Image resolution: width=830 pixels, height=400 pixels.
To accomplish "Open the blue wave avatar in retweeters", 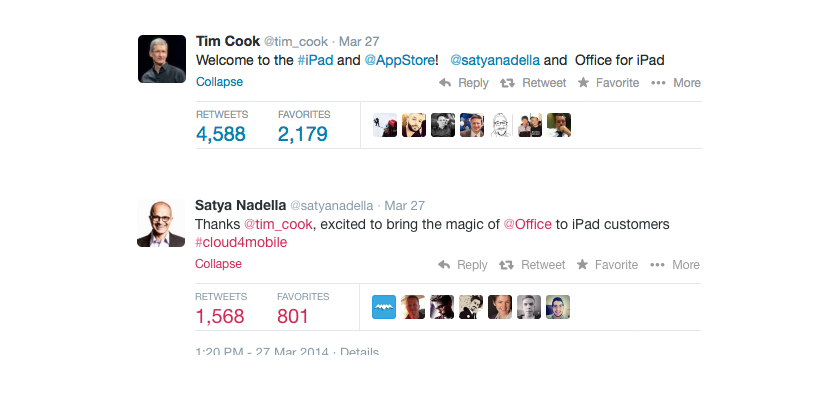I will point(384,307).
